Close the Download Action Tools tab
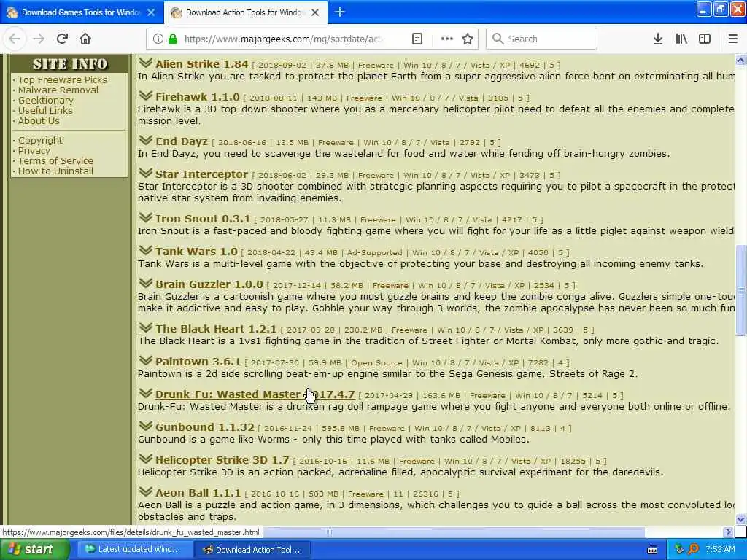Screen dimensions: 747x560 pos(315,12)
